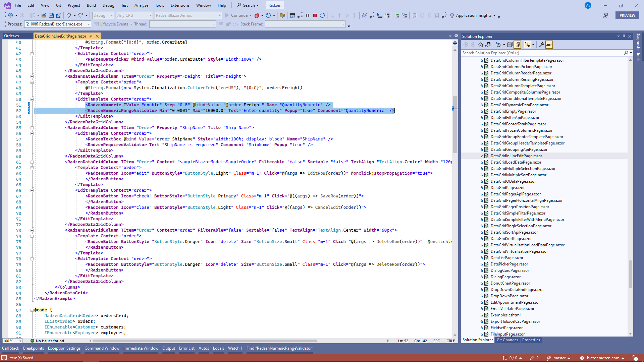This screenshot has width=644, height=362.
Task: Save the current file with the disk icon
Action: coord(51,15)
